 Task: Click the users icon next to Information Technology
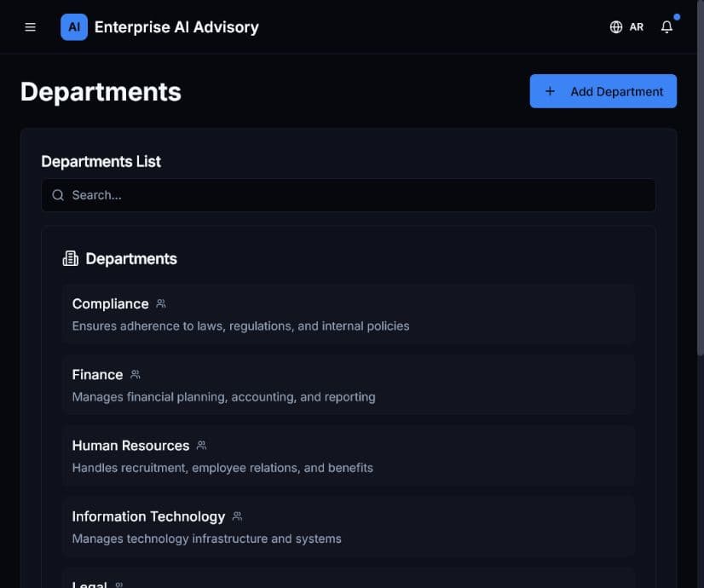(x=237, y=516)
